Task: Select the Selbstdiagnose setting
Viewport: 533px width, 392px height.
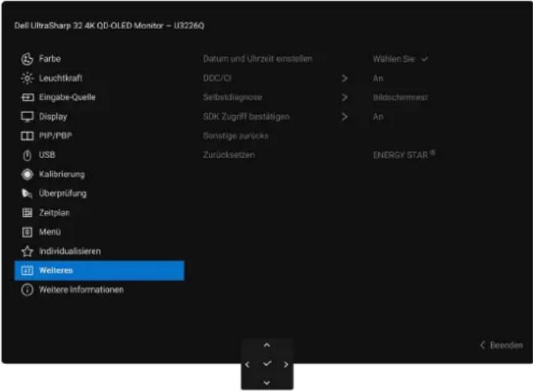Action: (x=233, y=98)
